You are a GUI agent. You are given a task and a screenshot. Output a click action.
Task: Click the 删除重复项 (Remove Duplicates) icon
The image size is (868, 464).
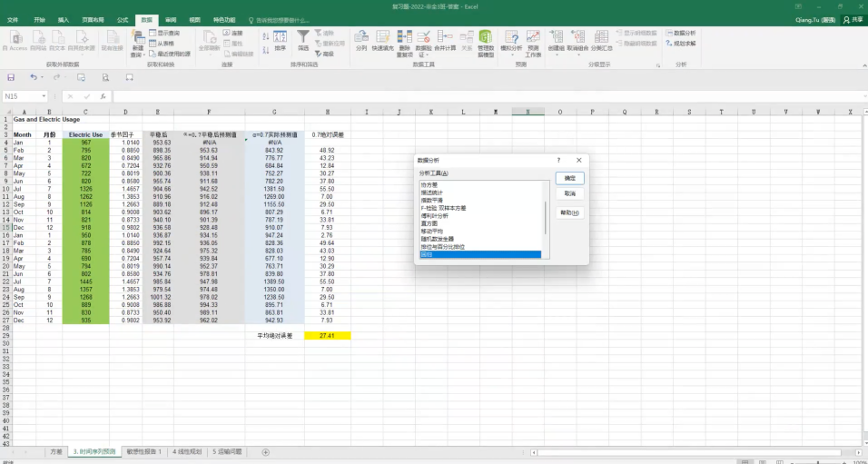[x=405, y=39]
